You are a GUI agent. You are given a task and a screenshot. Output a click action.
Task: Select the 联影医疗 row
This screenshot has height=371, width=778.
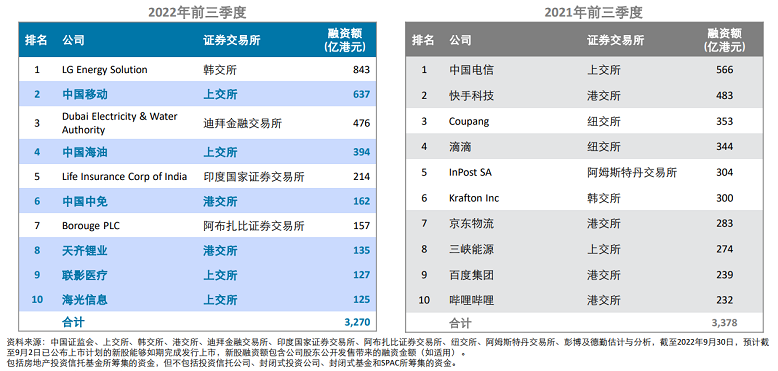point(197,275)
